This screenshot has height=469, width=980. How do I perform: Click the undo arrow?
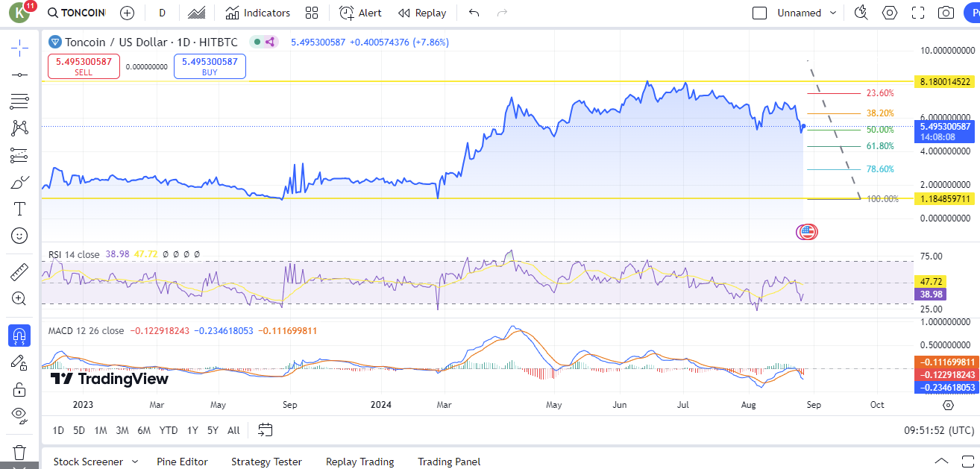tap(474, 13)
